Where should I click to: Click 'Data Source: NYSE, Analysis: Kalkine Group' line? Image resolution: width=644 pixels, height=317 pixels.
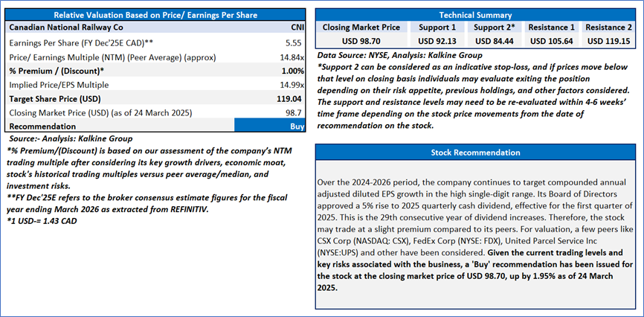coord(399,54)
